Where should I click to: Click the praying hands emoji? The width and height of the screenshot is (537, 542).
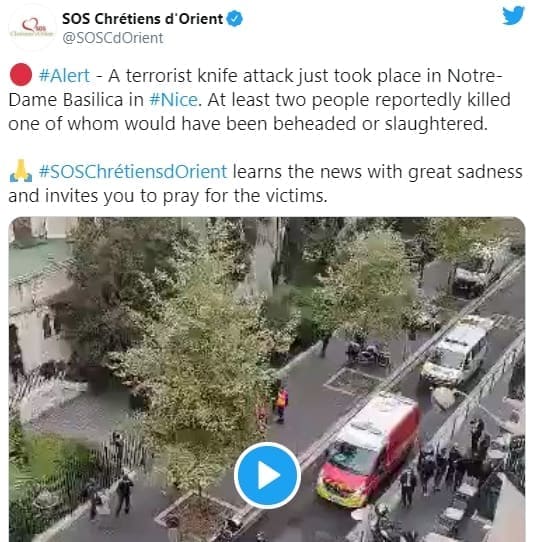click(x=21, y=171)
